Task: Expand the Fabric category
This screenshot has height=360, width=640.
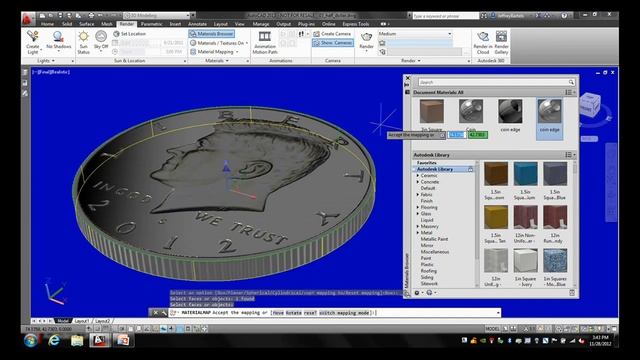Action: [x=418, y=195]
